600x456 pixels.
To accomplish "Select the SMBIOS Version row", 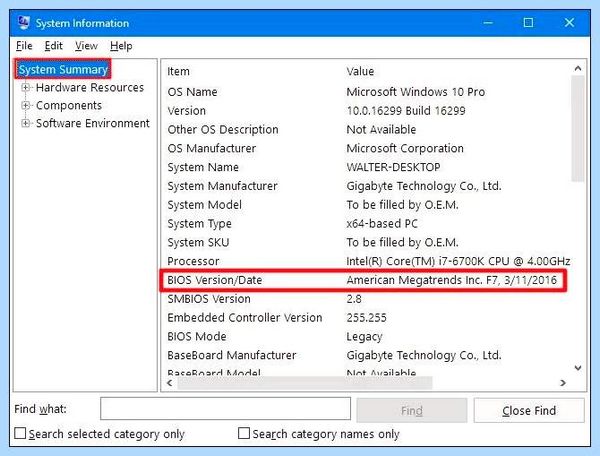I will click(x=367, y=299).
